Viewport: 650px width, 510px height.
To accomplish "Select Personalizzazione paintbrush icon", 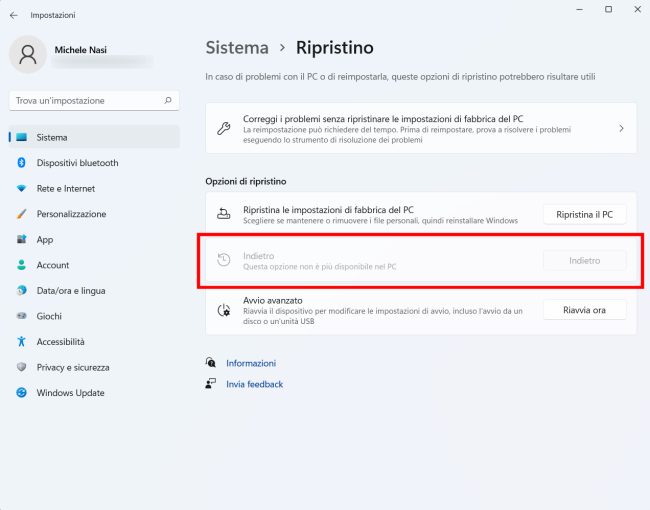I will tap(22, 214).
